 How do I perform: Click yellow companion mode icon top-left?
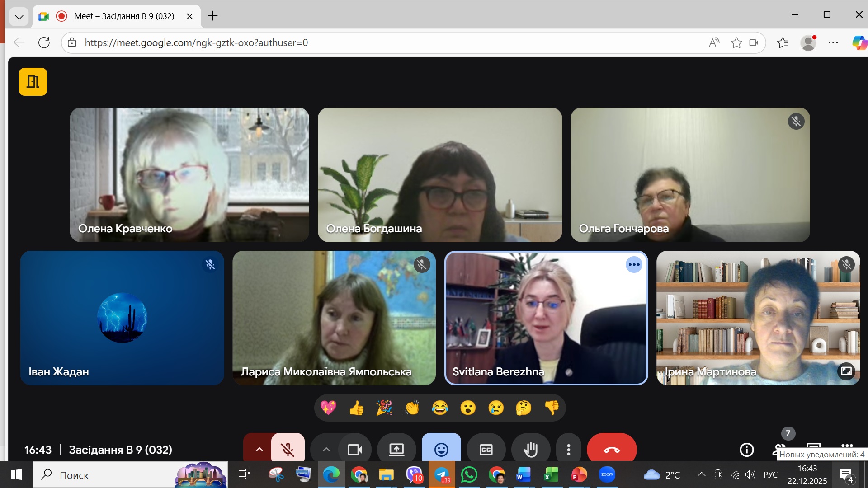pos(33,82)
